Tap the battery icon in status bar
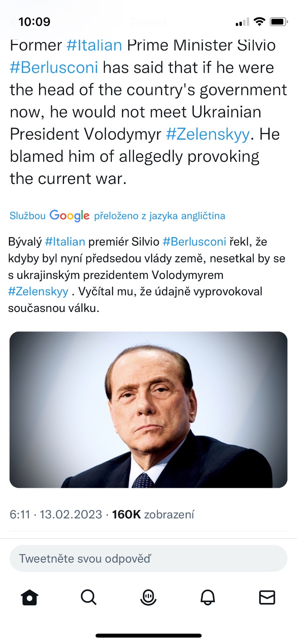This screenshot has width=297, height=644. coord(278,22)
